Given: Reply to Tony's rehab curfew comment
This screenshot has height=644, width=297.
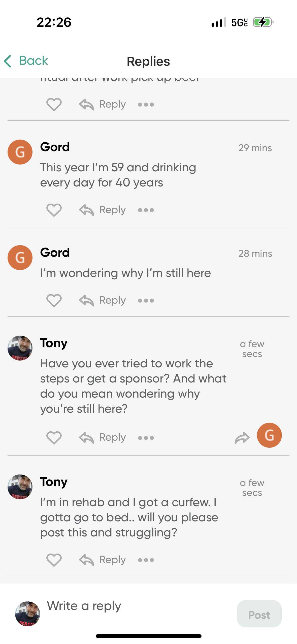Looking at the screenshot, I should (x=103, y=560).
